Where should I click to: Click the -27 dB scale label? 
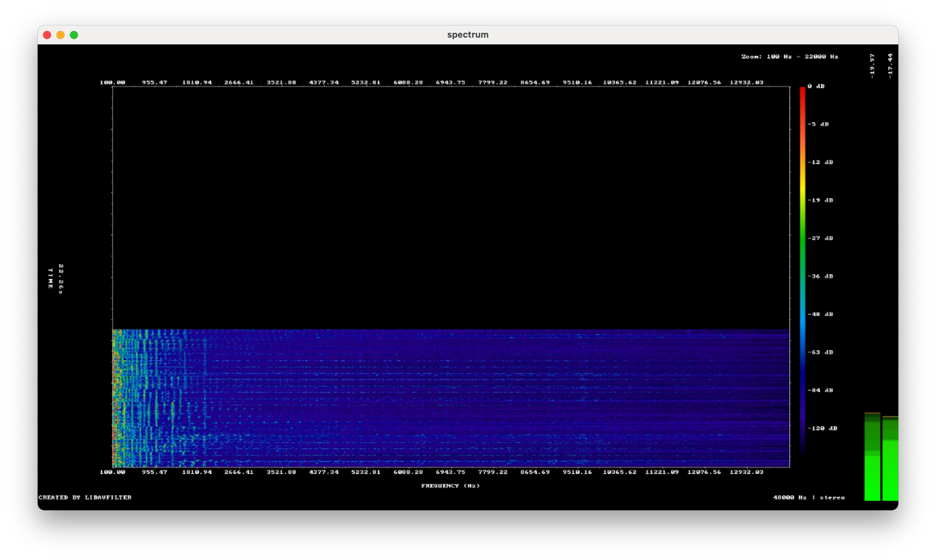pos(820,238)
